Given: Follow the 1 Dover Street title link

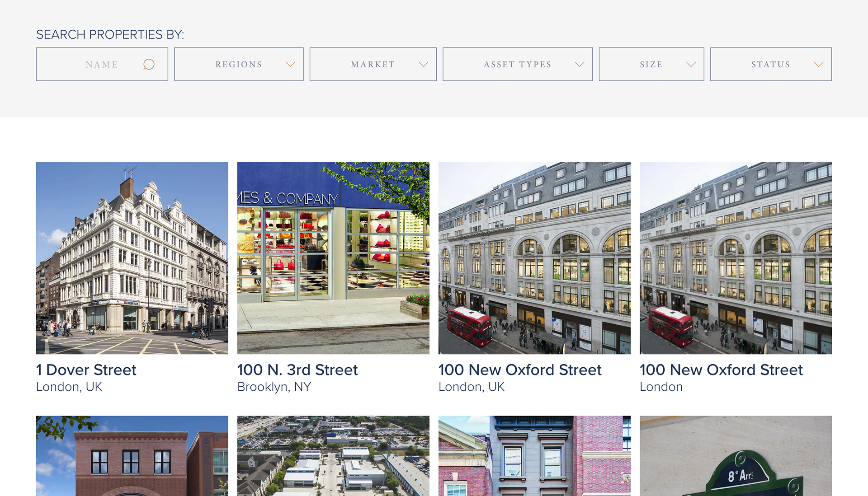Looking at the screenshot, I should click(86, 370).
